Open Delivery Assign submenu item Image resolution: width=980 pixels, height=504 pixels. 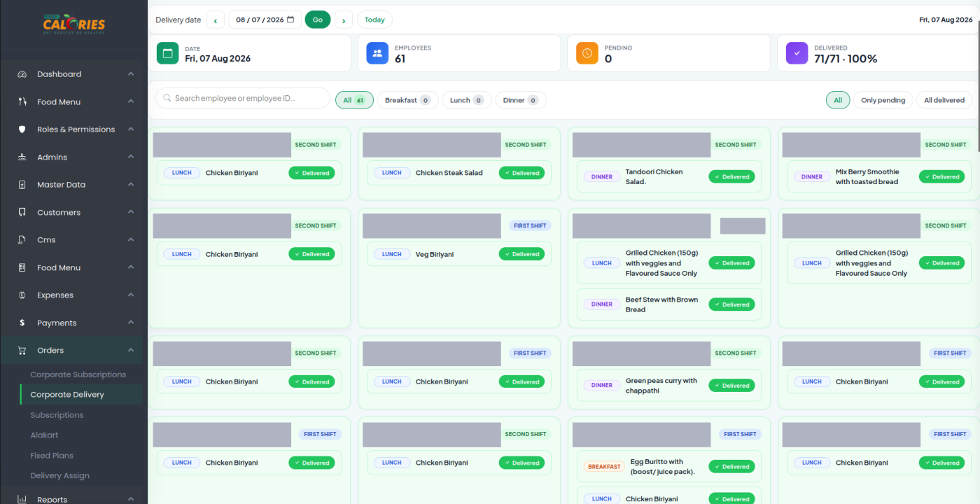60,475
